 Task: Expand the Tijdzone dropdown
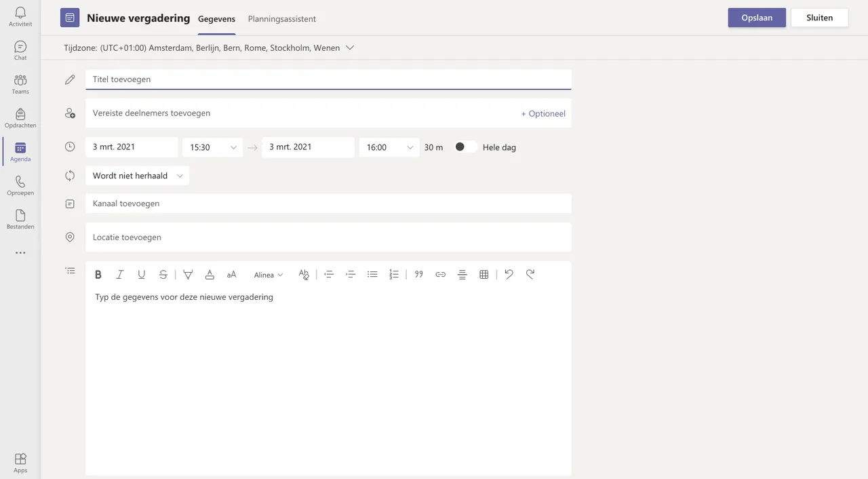click(350, 47)
